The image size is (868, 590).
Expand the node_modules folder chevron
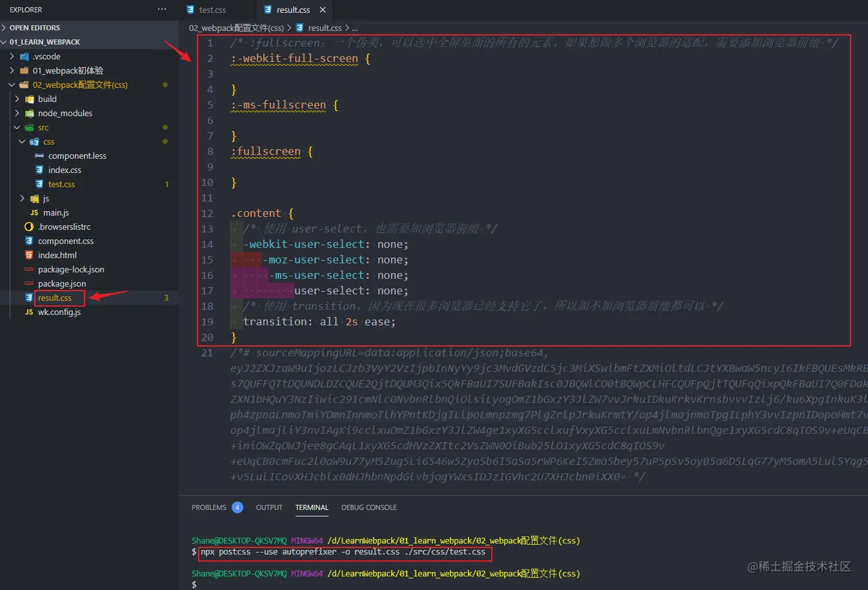pos(17,113)
